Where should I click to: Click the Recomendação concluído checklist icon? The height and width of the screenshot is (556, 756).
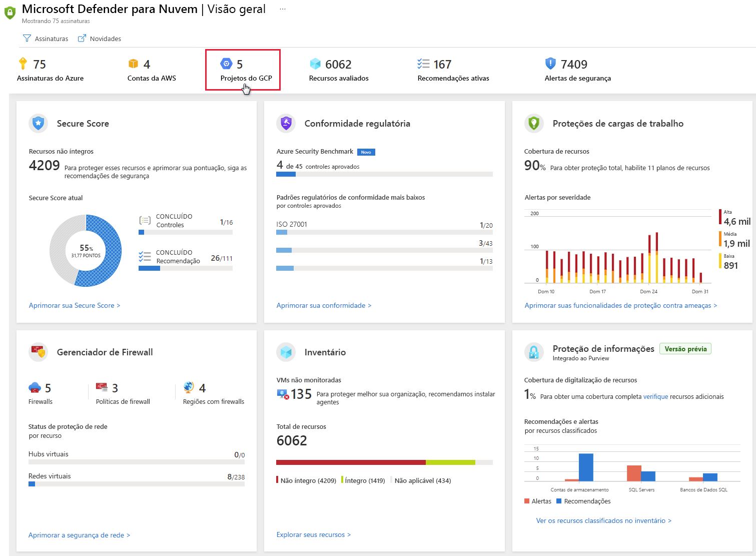145,257
